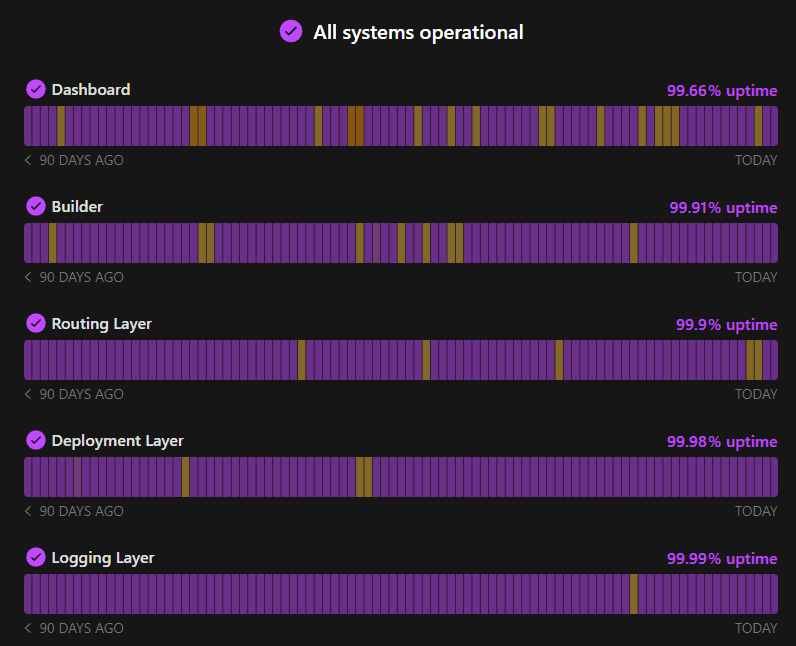The height and width of the screenshot is (646, 796).
Task: Select the Routing Layer label
Action: (x=101, y=324)
